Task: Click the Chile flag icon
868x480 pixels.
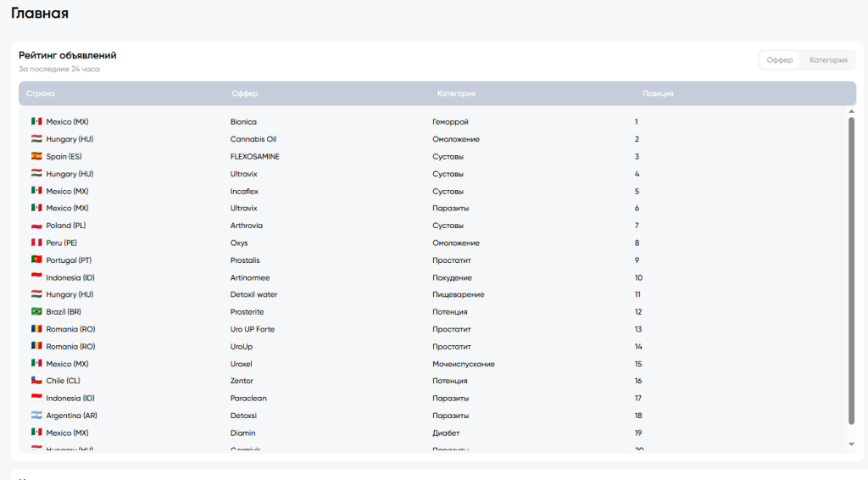Action: (36, 380)
